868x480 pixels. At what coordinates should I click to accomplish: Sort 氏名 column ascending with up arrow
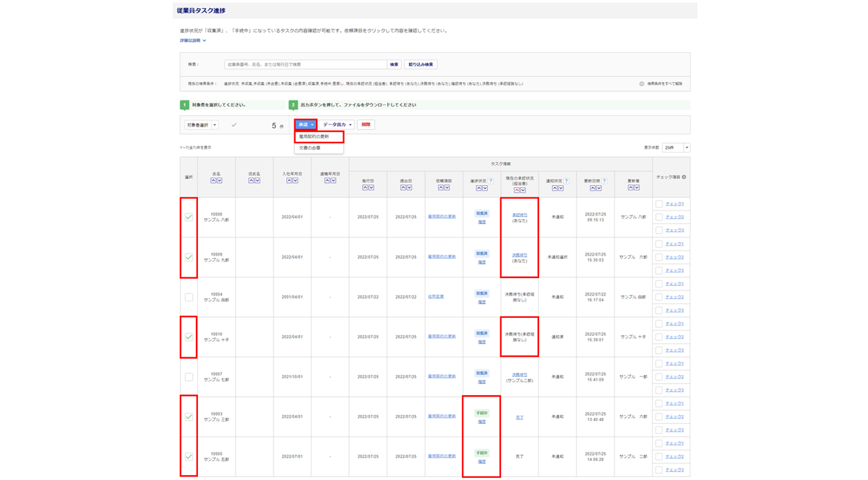click(214, 181)
